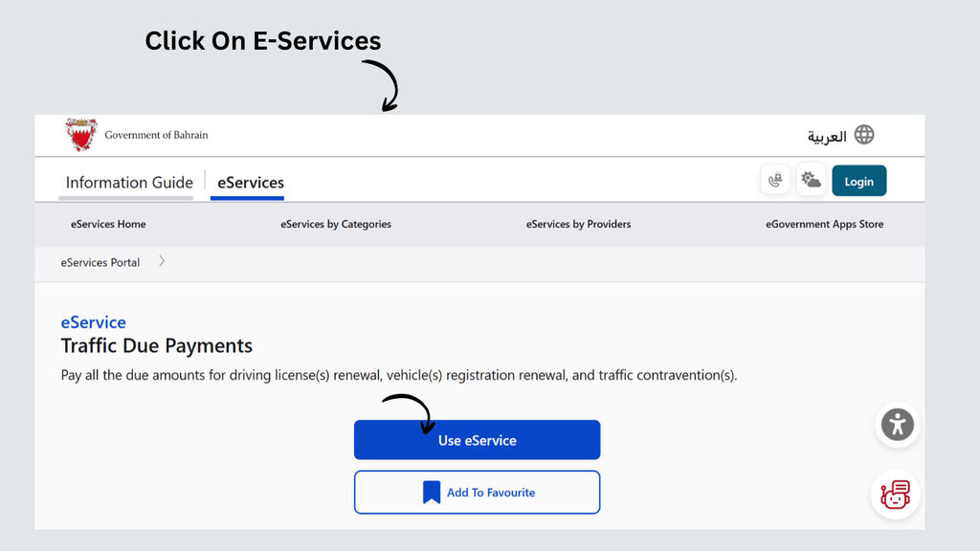Click the Use eService button

(477, 440)
